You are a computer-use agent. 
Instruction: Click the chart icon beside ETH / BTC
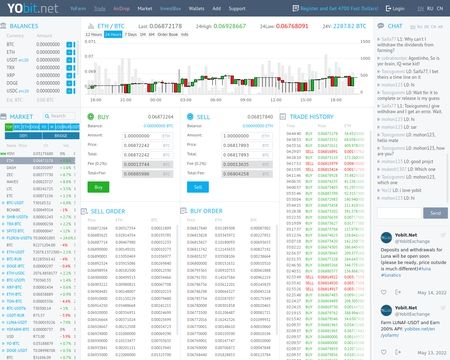(91, 26)
